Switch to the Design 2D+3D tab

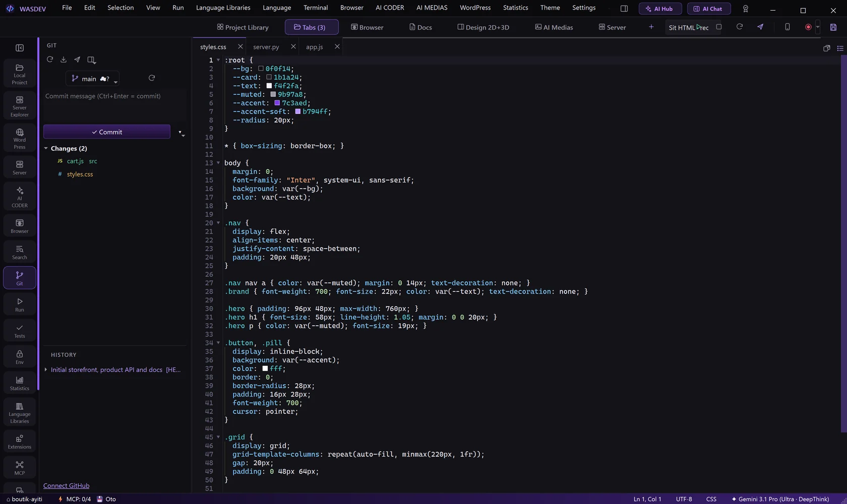pos(483,27)
